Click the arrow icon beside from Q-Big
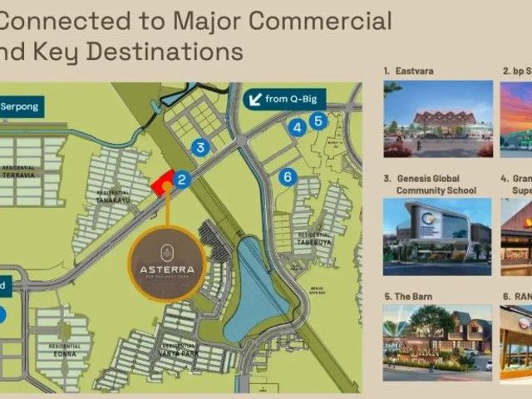532x399 pixels. 255,99
